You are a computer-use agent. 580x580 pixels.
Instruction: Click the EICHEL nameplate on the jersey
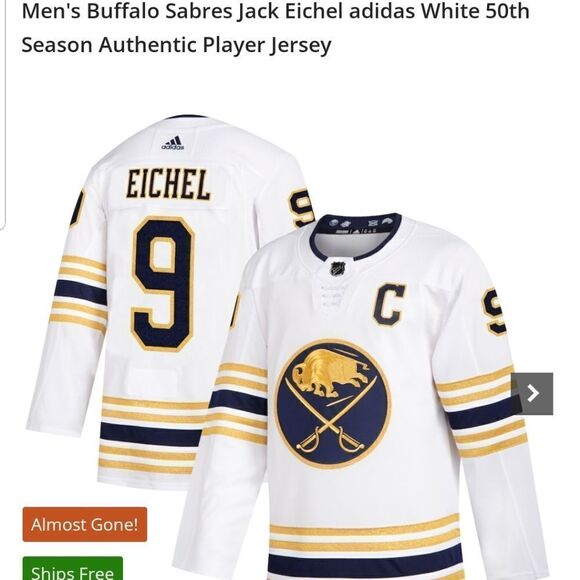[x=168, y=184]
